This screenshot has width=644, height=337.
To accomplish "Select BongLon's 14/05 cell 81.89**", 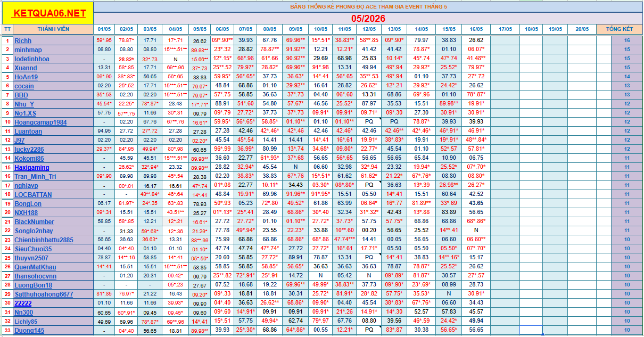I will tap(422, 203).
